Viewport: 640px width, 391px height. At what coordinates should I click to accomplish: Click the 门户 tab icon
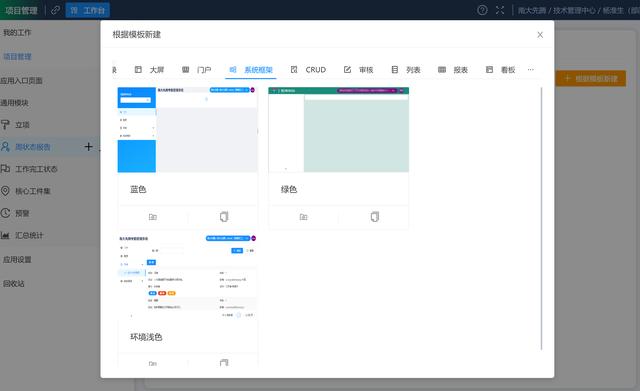click(x=185, y=69)
